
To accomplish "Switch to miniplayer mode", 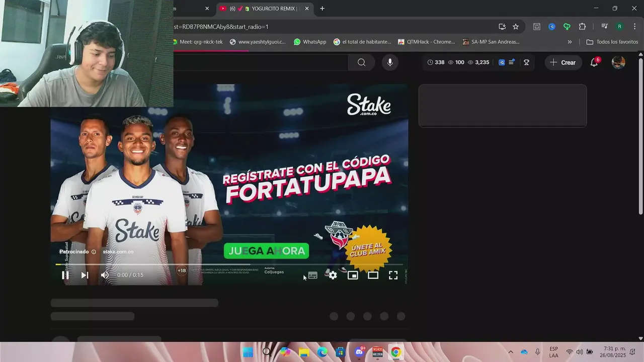I will pos(353,275).
